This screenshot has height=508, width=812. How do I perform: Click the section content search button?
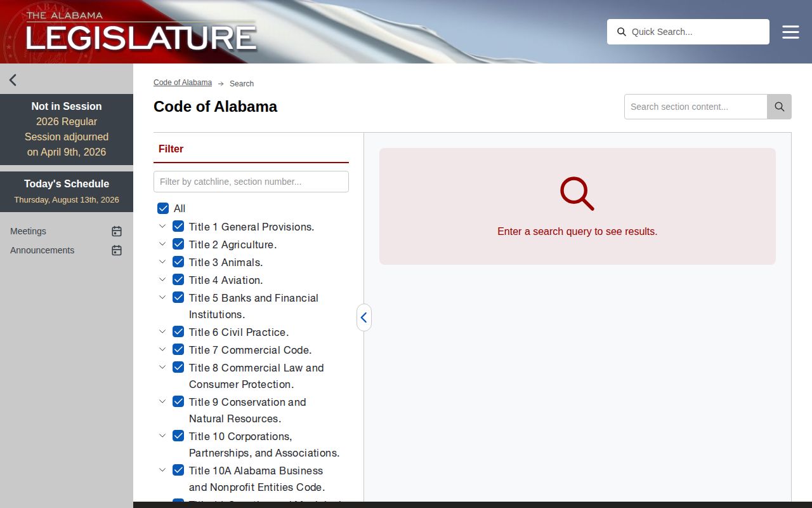(779, 107)
